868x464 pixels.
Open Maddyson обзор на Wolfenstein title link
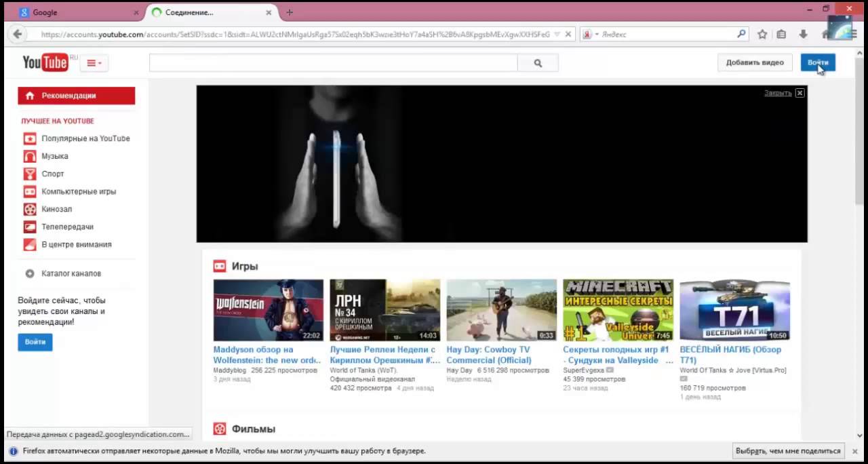(266, 355)
